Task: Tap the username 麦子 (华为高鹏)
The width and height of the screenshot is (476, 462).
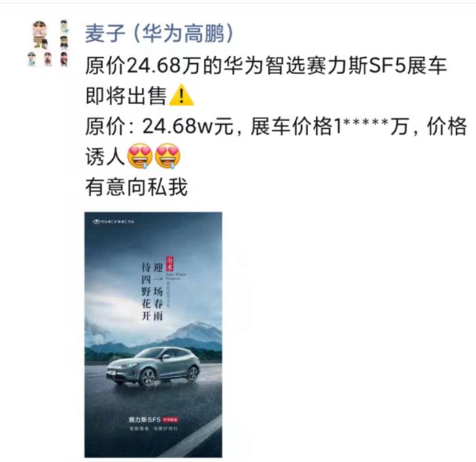Action: [159, 33]
